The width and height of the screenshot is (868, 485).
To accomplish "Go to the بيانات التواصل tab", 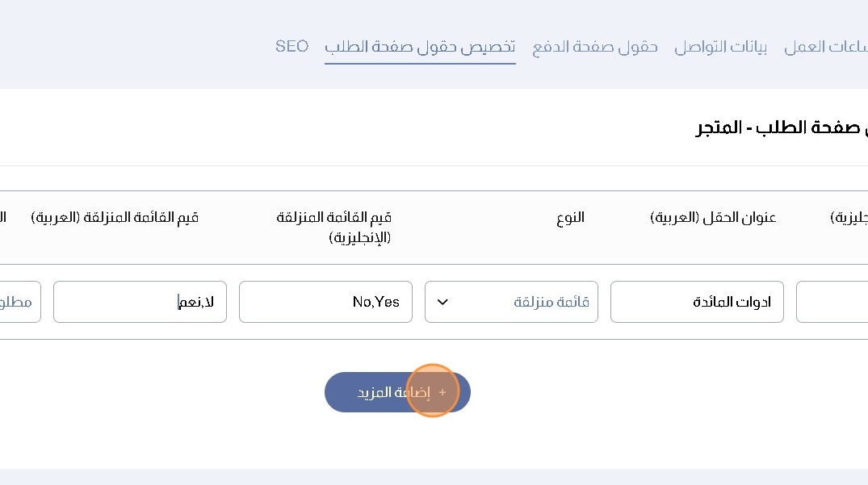I will pyautogui.click(x=721, y=47).
